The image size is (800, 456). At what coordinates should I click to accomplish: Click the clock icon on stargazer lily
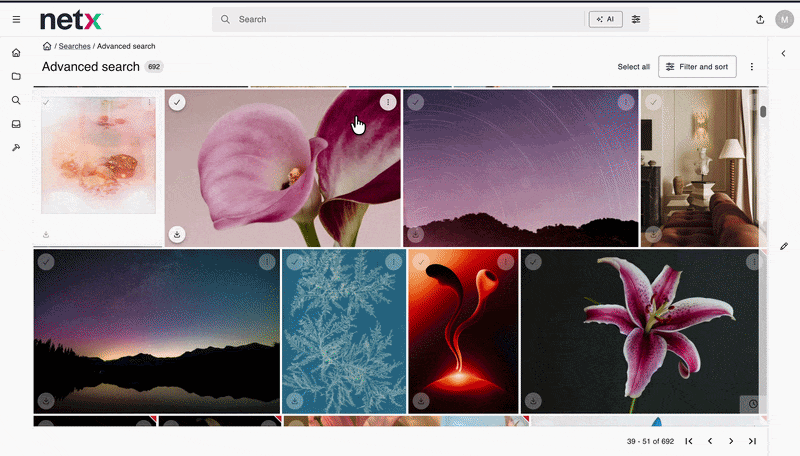click(x=753, y=404)
